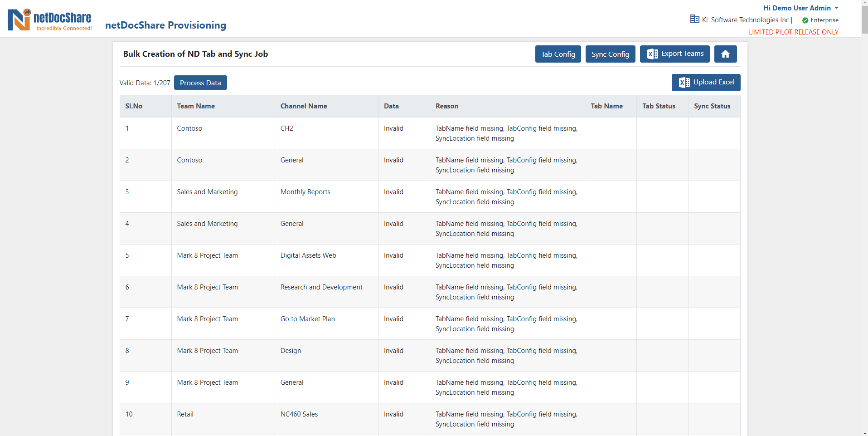Viewport: 868px width, 436px height.
Task: Open Sync Config
Action: point(610,54)
